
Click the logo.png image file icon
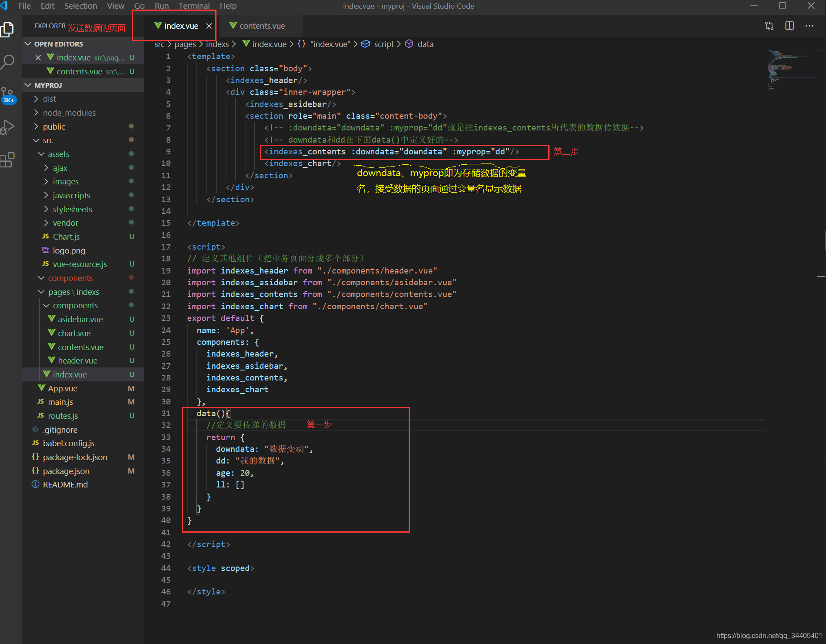(46, 250)
